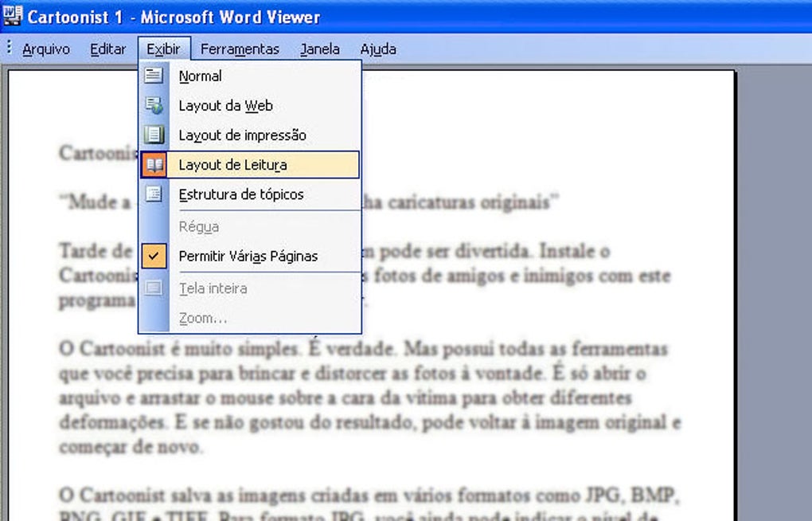The image size is (812, 521).
Task: Click the Normal view icon
Action: (x=154, y=76)
